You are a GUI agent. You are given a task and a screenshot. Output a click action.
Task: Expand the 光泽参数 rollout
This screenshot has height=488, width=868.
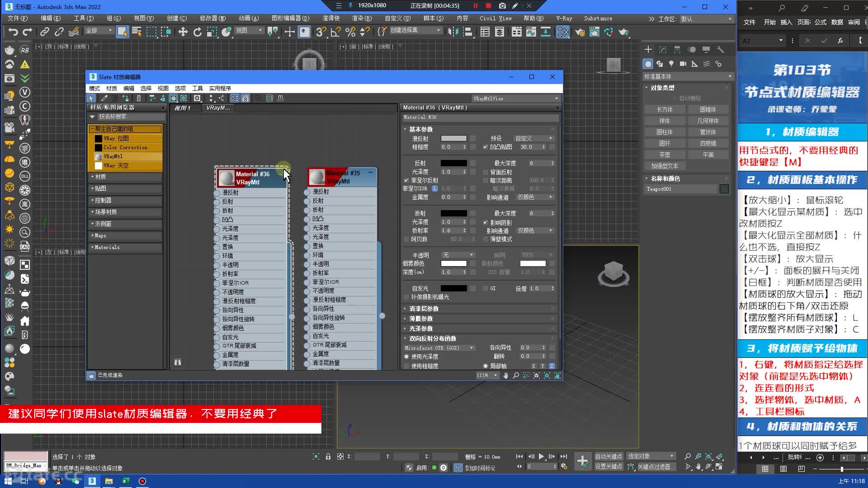point(480,328)
